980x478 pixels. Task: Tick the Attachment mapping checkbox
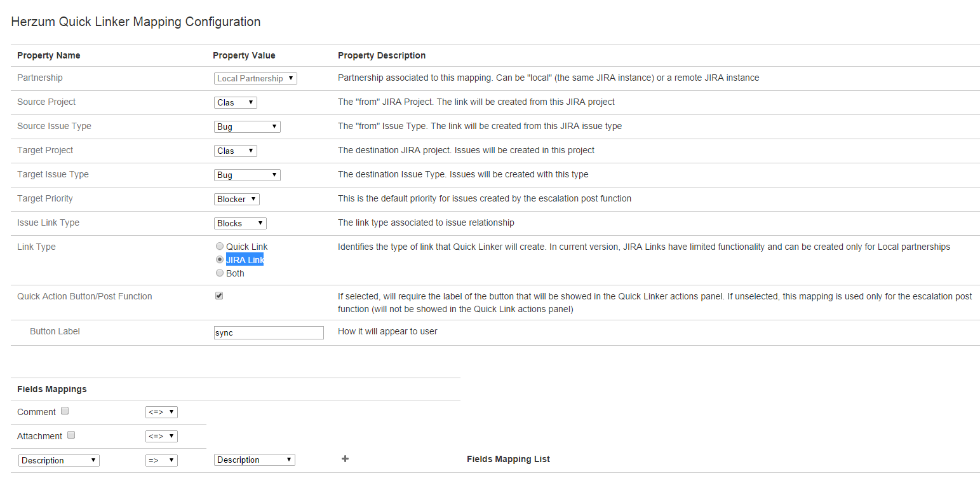point(71,435)
